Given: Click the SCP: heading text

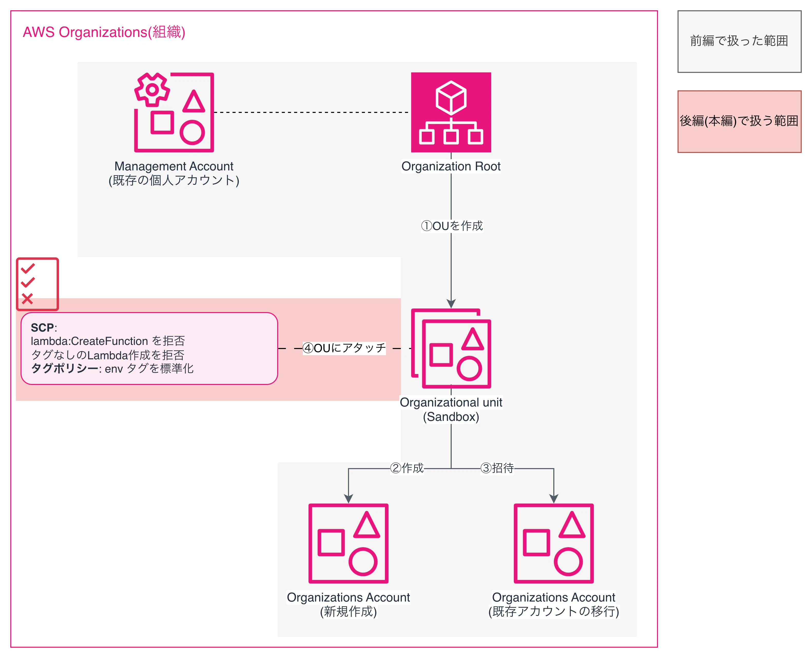Looking at the screenshot, I should tap(44, 327).
